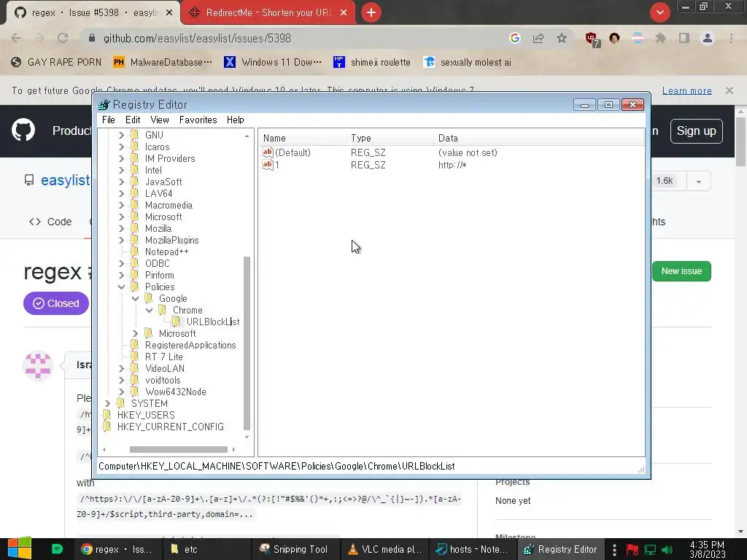
Task: Switch to Snipping Tool in taskbar
Action: pos(295,550)
